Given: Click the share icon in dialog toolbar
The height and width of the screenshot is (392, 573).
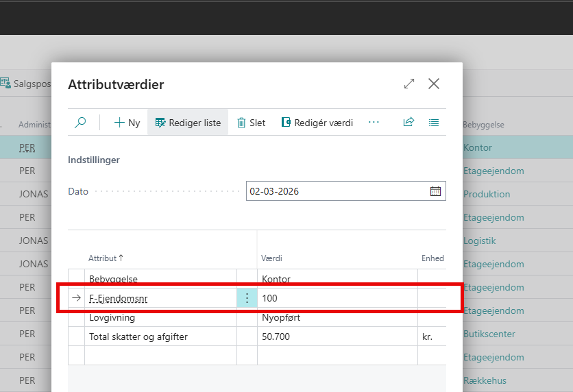Looking at the screenshot, I should (409, 122).
